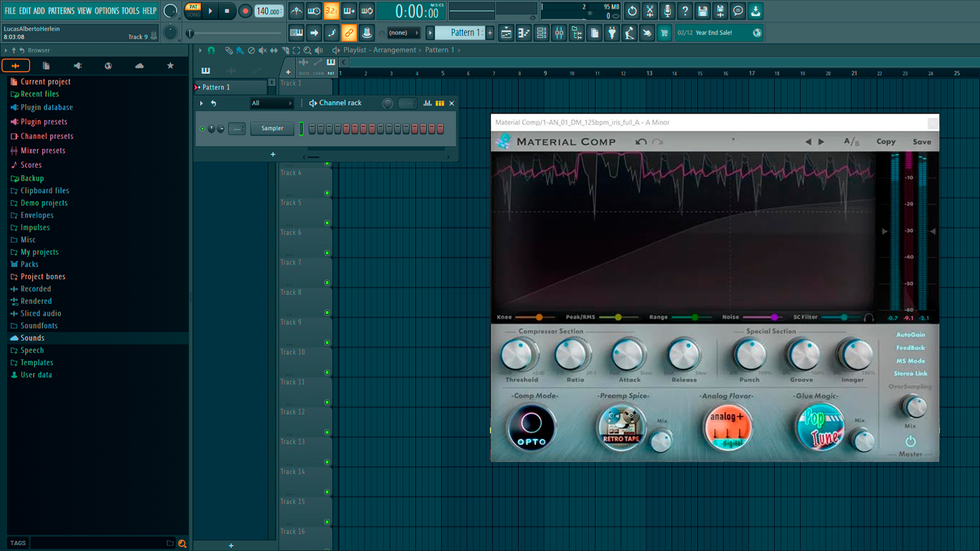Enable loop recording icon
The width and height of the screenshot is (980, 551).
coord(367,11)
